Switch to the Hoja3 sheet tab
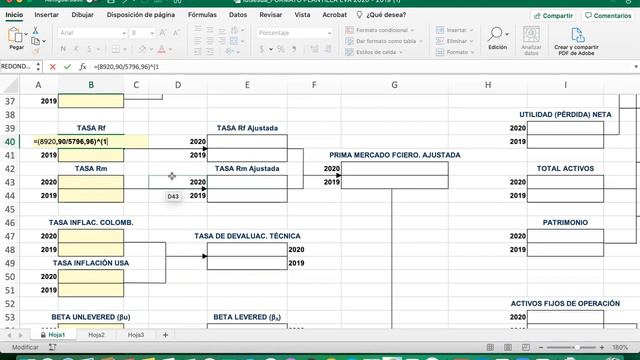 pos(136,335)
